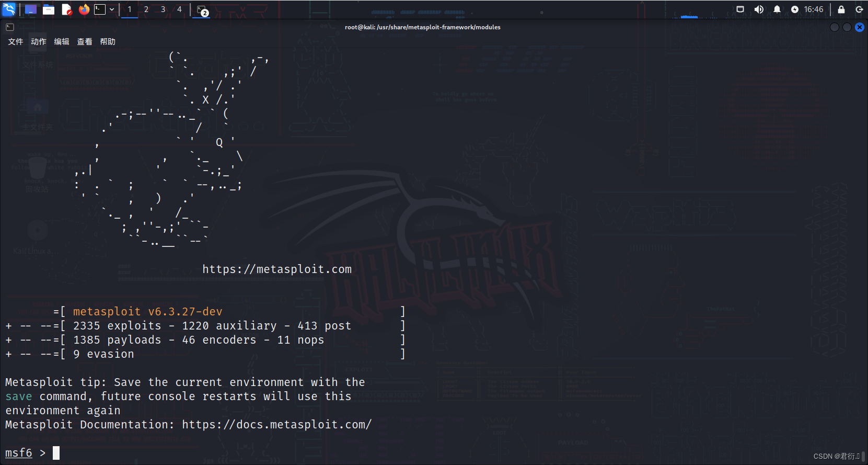Click the '413 post' text
868x465 pixels.
coord(325,326)
